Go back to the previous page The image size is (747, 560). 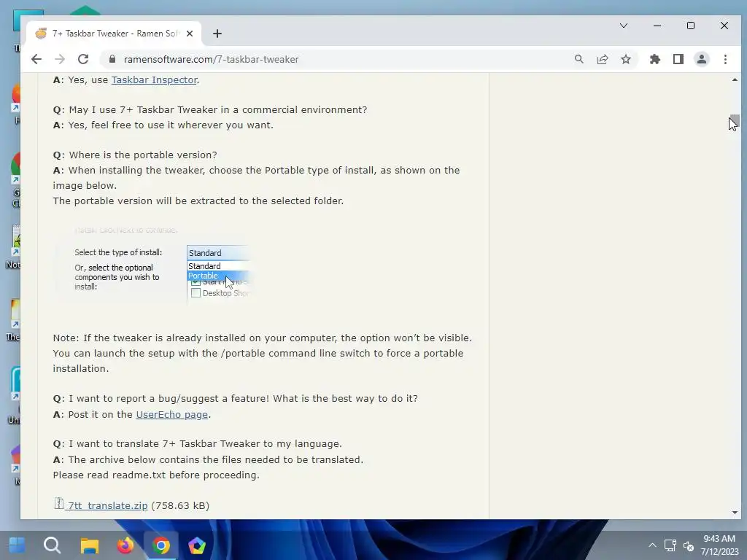point(36,59)
